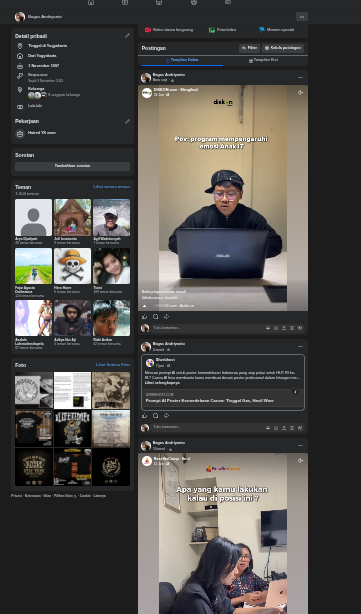Viewport: 361px width, 614px height.
Task: Add a life event with the blue flag icon
Action: click(262, 30)
